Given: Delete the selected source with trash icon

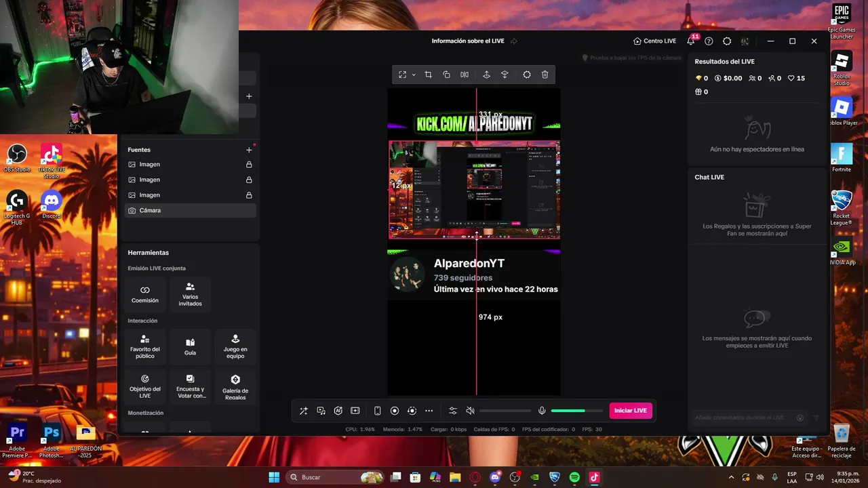Looking at the screenshot, I should click(x=545, y=75).
